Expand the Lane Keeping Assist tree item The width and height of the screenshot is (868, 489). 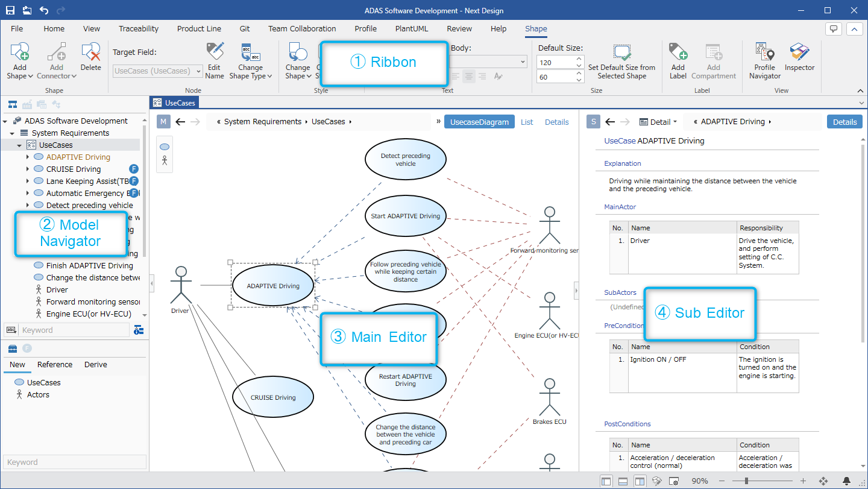(x=28, y=181)
